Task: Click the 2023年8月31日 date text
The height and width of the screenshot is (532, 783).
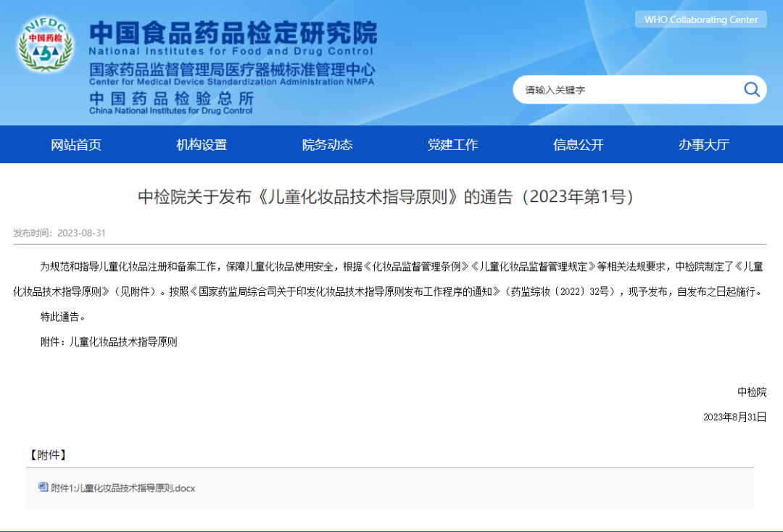Action: point(734,417)
